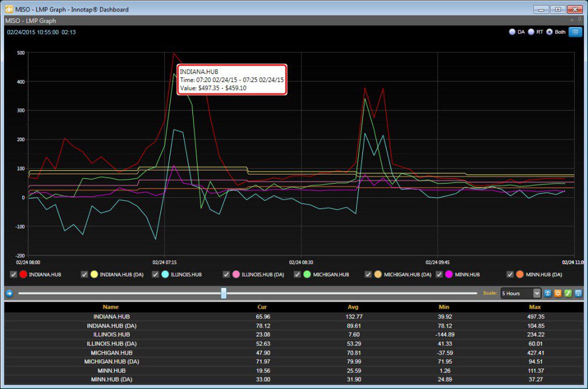Sort by the Max column header
Screen dimensions: 588x389
point(535,307)
